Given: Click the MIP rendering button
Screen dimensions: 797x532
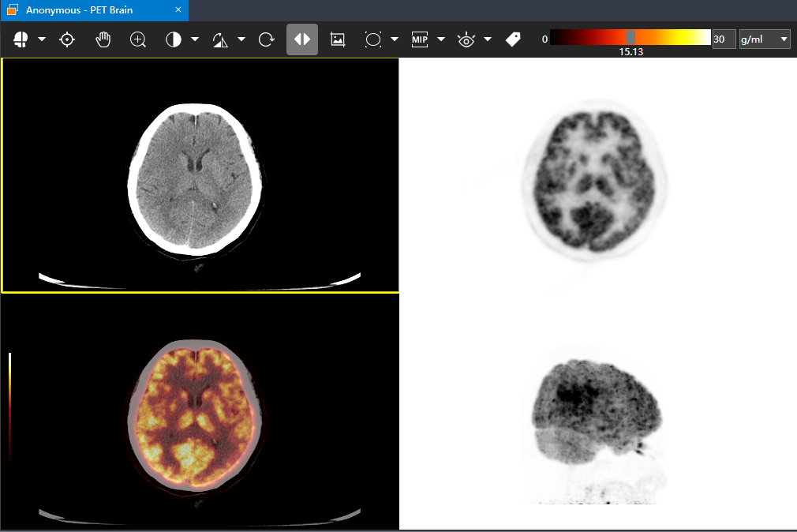Looking at the screenshot, I should point(420,39).
